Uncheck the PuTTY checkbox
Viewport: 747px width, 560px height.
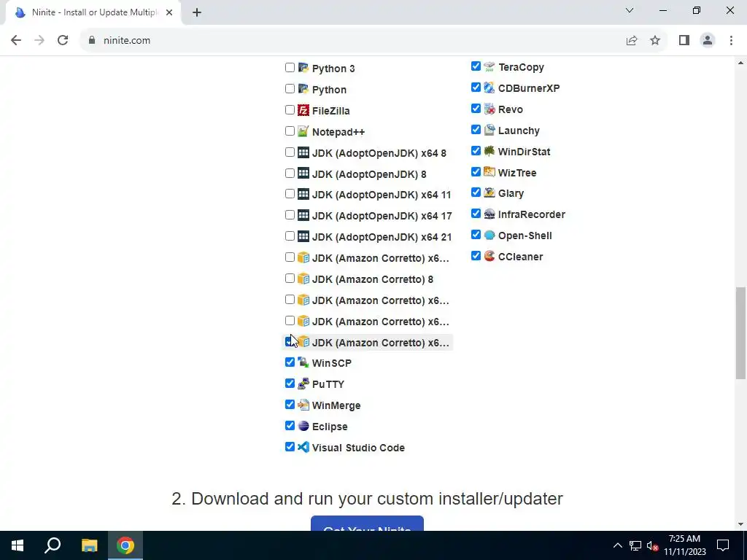pos(290,384)
